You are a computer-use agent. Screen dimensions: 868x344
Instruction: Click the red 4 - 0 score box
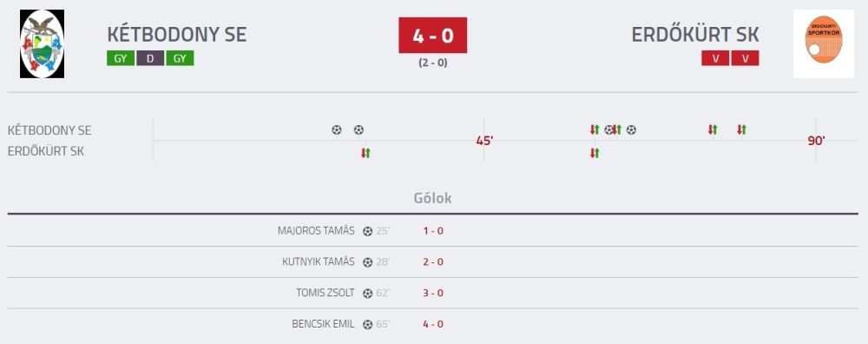pos(433,36)
